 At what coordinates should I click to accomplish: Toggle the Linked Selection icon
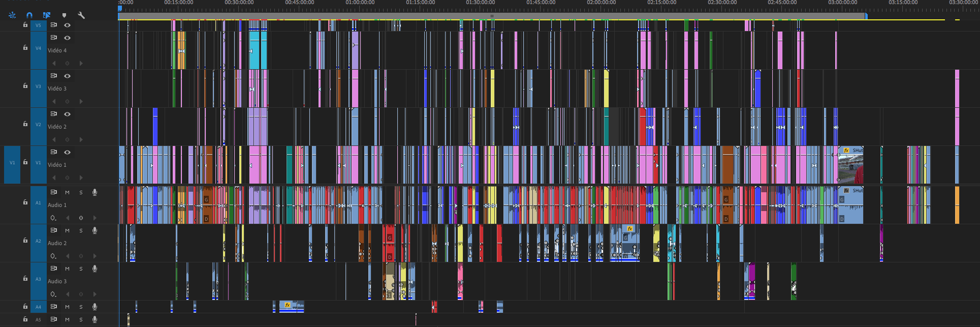coord(47,15)
